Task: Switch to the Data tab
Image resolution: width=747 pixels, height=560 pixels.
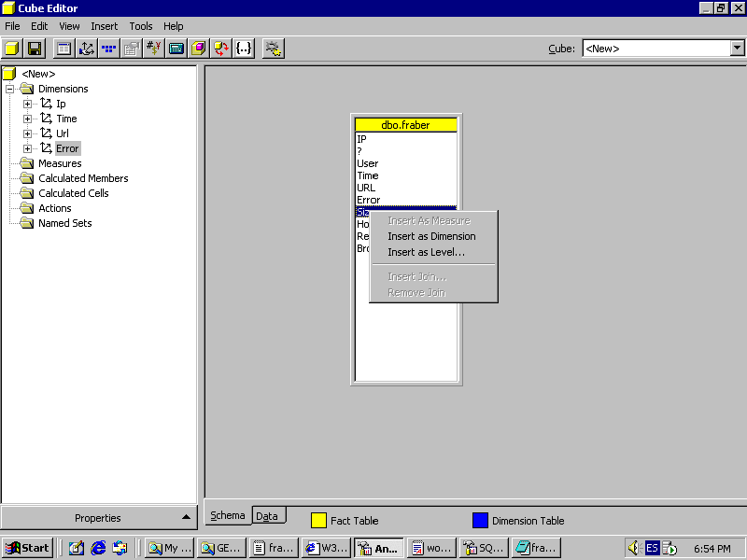Action: tap(267, 516)
